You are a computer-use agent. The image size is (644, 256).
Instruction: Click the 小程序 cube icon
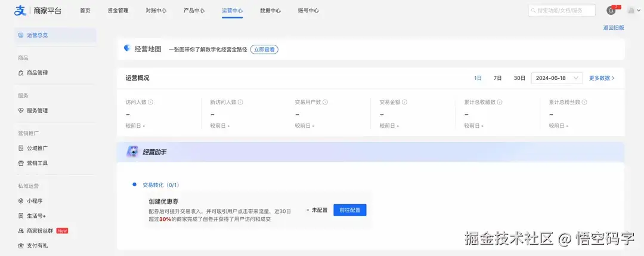tap(21, 201)
